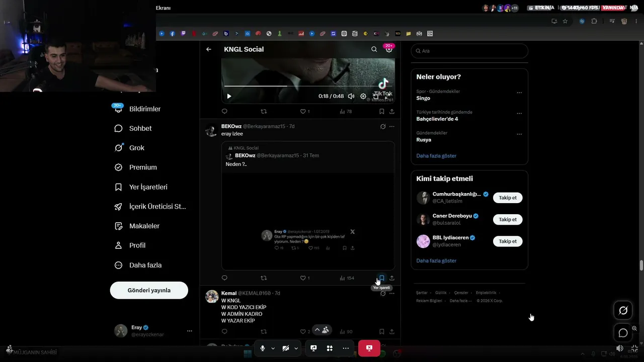Open Makaleler in the sidebar

[x=137, y=226]
